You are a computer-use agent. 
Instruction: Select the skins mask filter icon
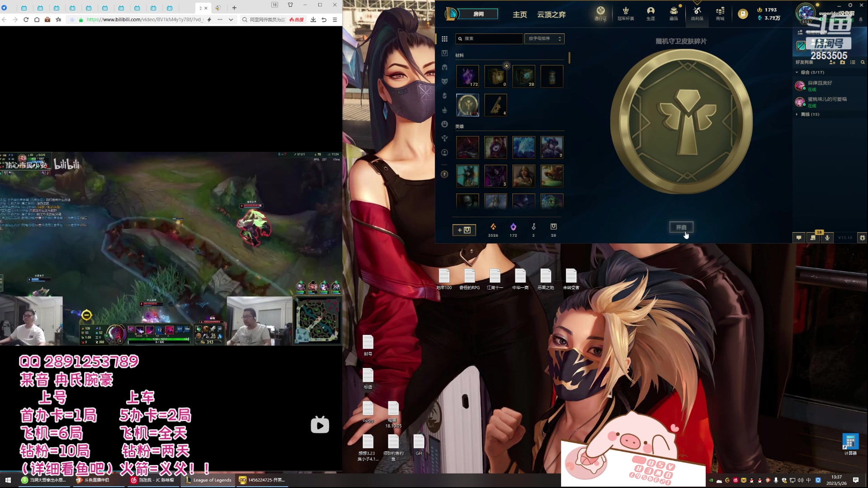pos(444,81)
